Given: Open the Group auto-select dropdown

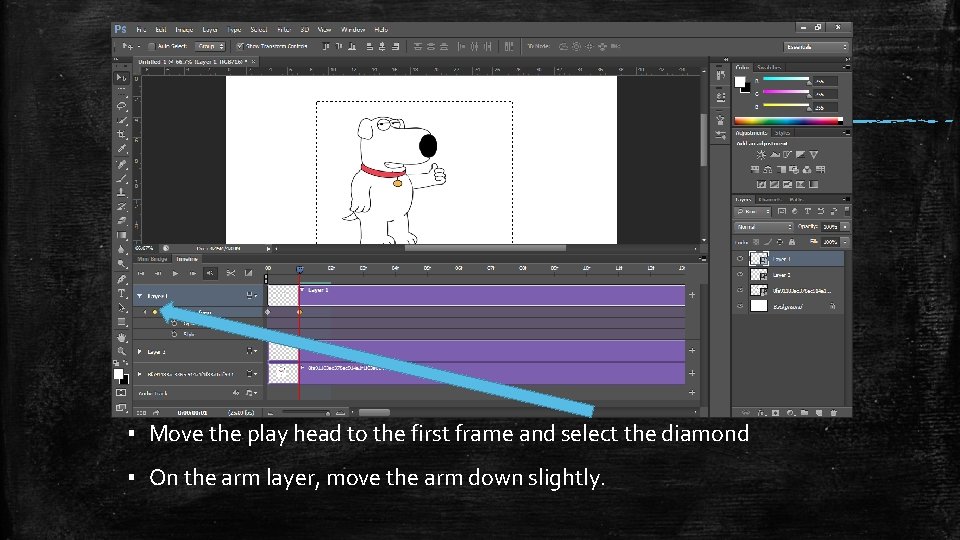Looking at the screenshot, I should pos(210,47).
